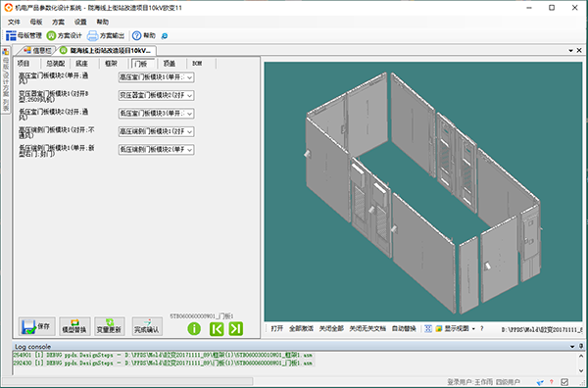The height and width of the screenshot is (388, 588).
Task: Switch to the 顶盖 step tab
Action: coord(170,64)
